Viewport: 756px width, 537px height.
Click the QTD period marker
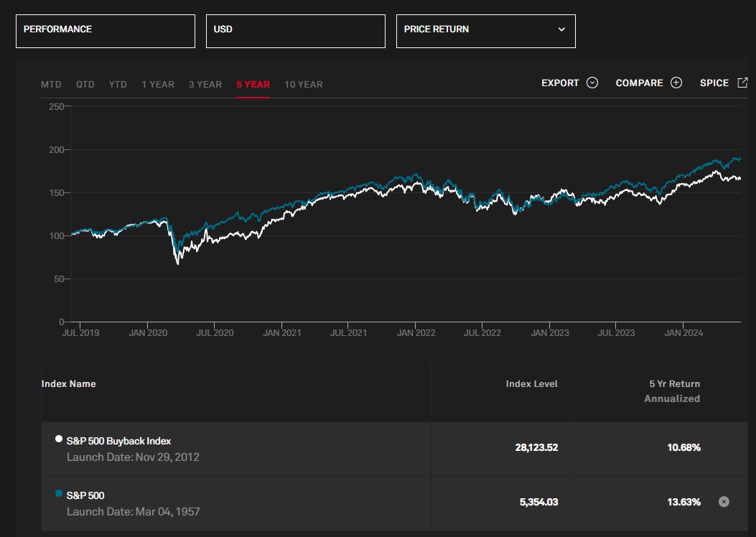(85, 84)
